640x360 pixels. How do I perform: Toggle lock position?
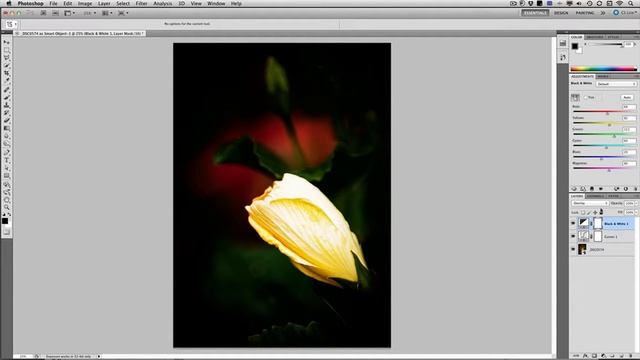(x=595, y=212)
